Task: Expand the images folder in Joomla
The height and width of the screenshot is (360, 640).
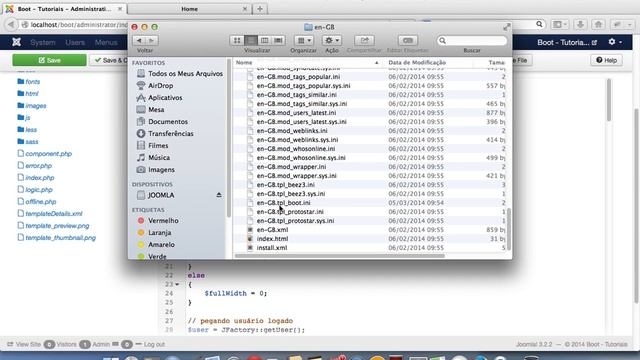Action: click(32, 106)
